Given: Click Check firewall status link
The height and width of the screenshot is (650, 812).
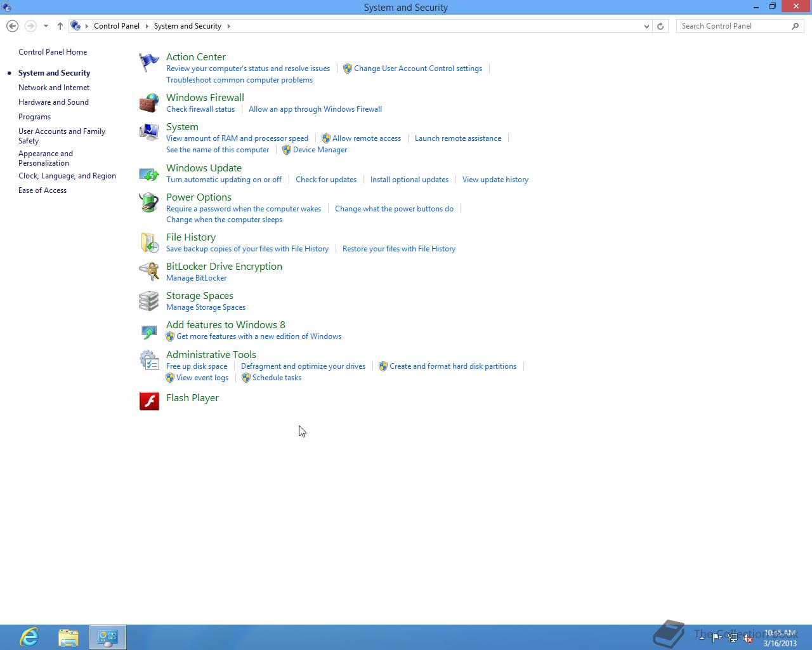Looking at the screenshot, I should pos(200,109).
